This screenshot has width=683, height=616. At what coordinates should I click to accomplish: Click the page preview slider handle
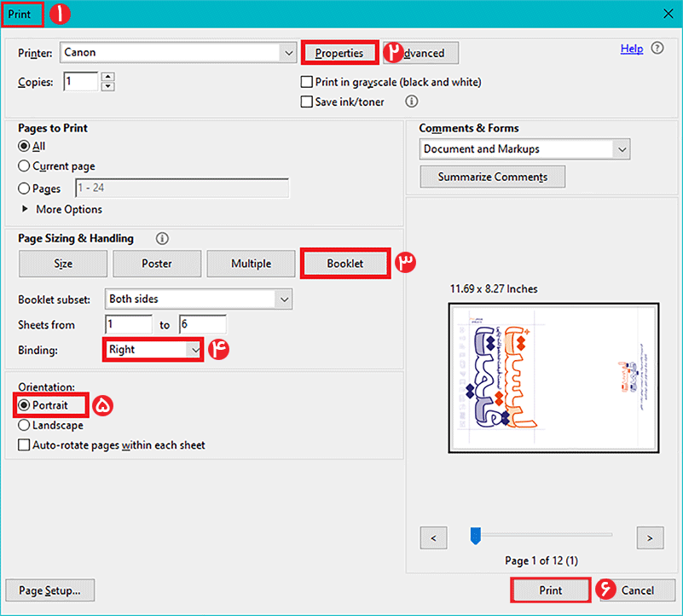pos(476,536)
